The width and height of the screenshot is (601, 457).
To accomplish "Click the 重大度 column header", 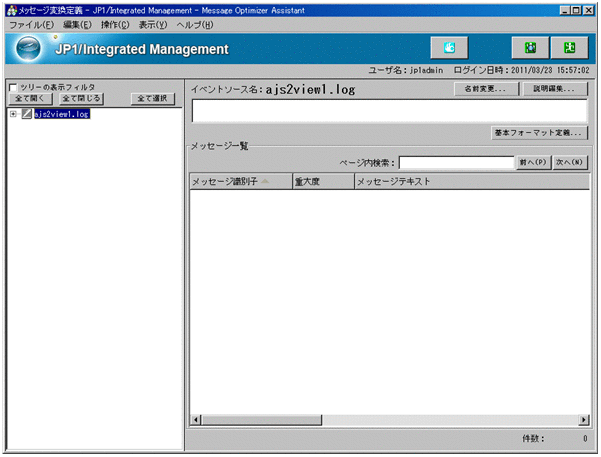I will 322,182.
